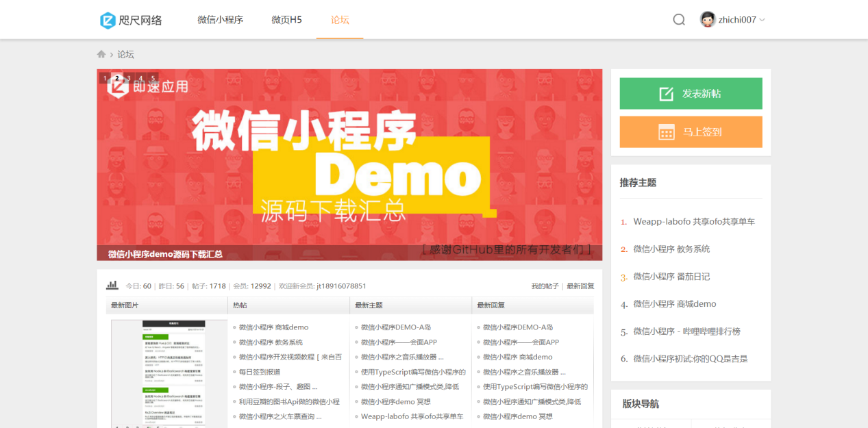Open the 我的帖子 link
This screenshot has width=868, height=428.
pyautogui.click(x=545, y=286)
